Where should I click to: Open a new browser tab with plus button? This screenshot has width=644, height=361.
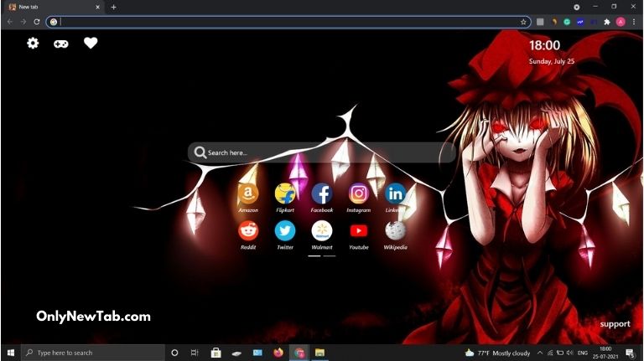pos(113,7)
